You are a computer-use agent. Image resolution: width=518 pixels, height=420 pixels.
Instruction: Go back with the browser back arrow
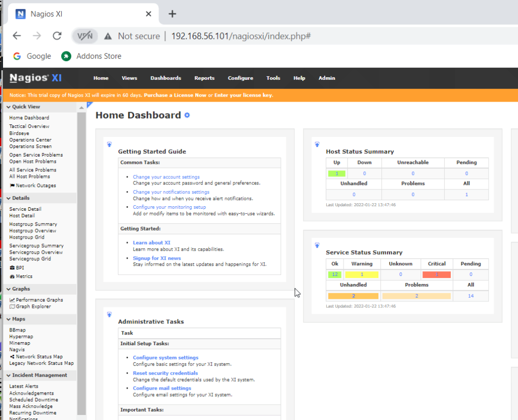tap(17, 36)
